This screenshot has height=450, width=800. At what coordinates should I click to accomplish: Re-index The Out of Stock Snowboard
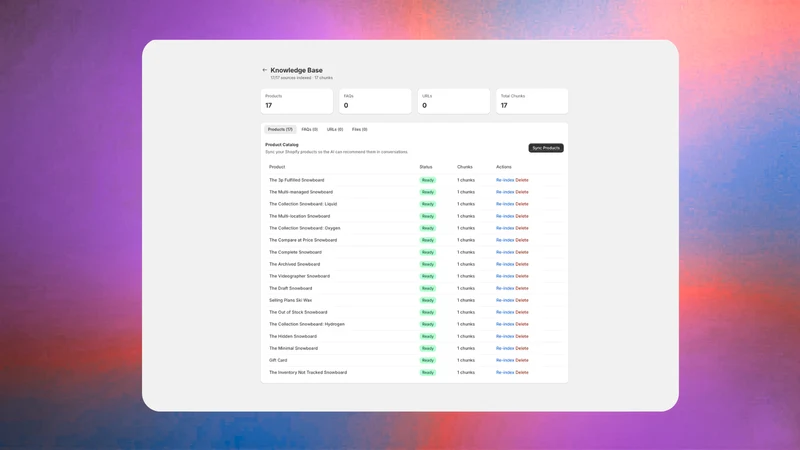(x=505, y=312)
